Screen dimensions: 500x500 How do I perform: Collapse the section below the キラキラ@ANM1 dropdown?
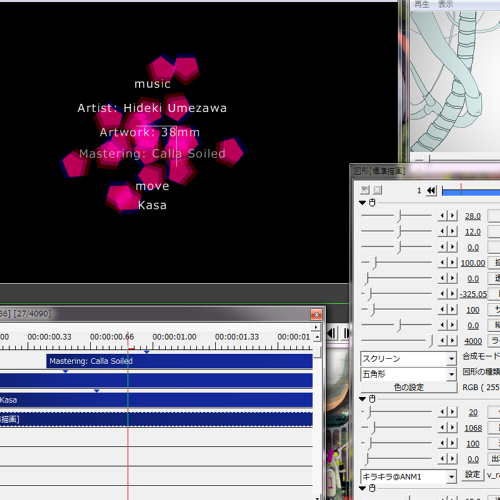pyautogui.click(x=363, y=489)
